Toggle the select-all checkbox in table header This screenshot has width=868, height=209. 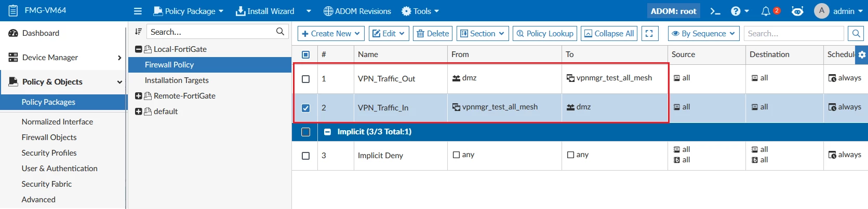pyautogui.click(x=305, y=54)
